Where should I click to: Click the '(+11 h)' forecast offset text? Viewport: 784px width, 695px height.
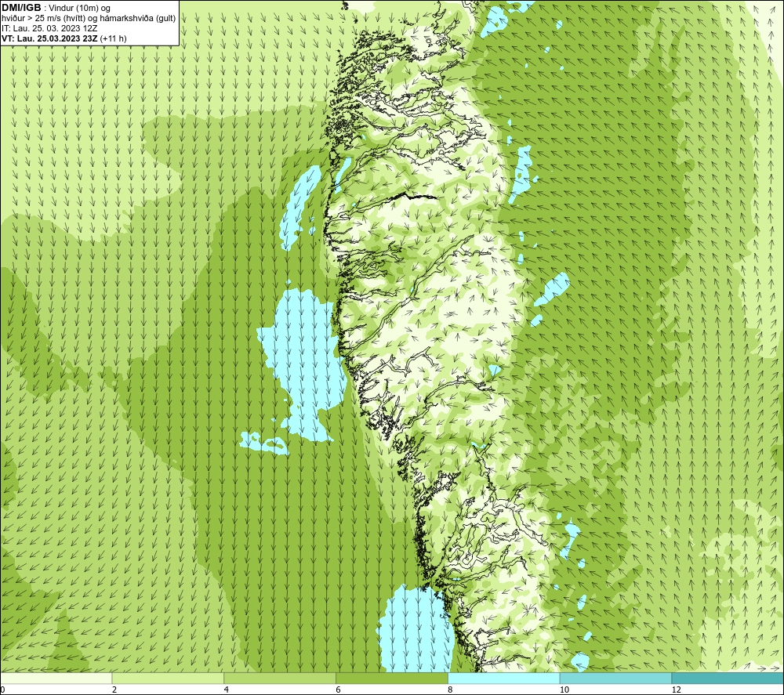click(x=114, y=38)
